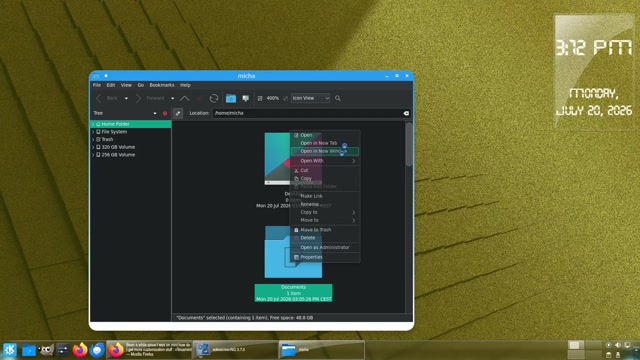The image size is (640, 360).
Task: Launch Thunderbird from the taskbar
Action: click(x=97, y=350)
